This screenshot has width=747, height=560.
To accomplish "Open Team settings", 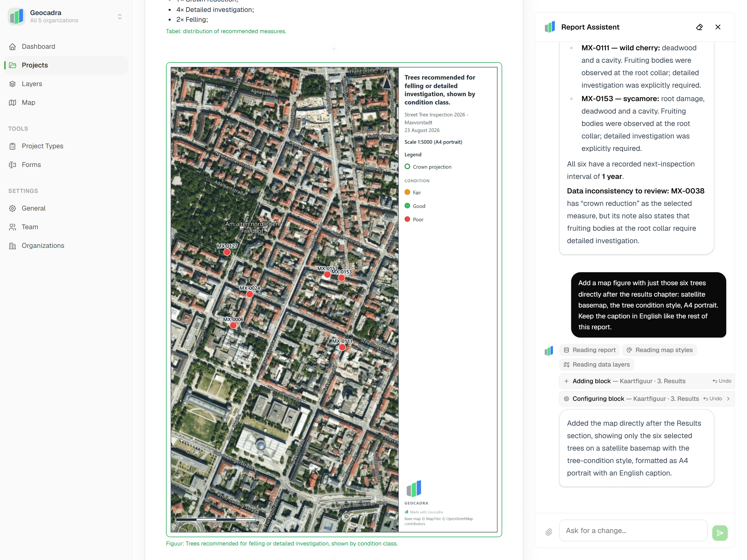I will (x=66, y=227).
